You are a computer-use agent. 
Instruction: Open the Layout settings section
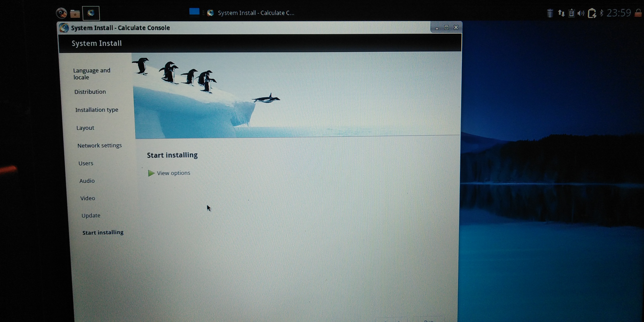(85, 128)
